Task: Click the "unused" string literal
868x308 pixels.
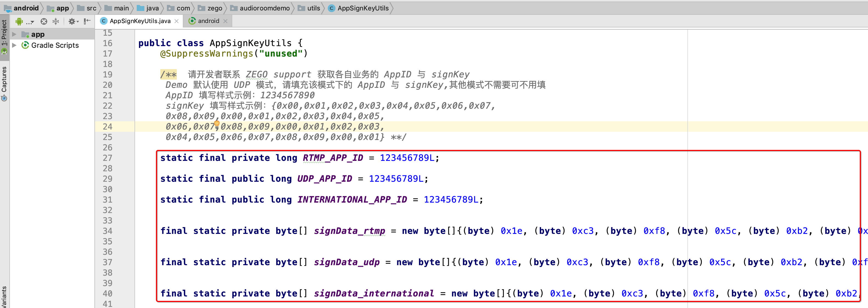Action: pyautogui.click(x=281, y=54)
